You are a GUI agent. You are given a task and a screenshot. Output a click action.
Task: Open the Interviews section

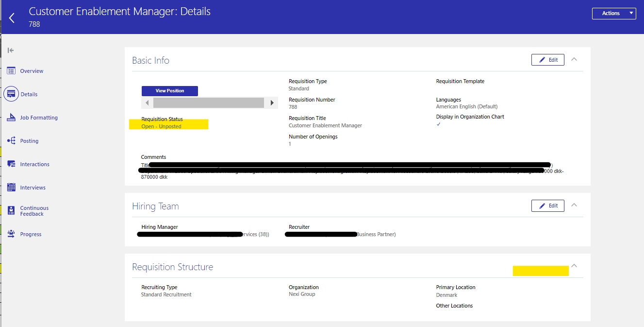32,187
